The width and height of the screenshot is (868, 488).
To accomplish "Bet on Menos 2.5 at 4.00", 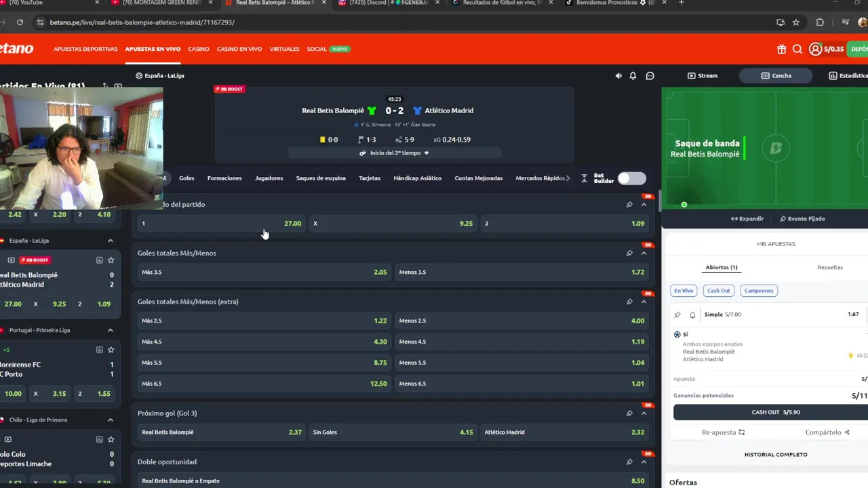I will 521,321.
